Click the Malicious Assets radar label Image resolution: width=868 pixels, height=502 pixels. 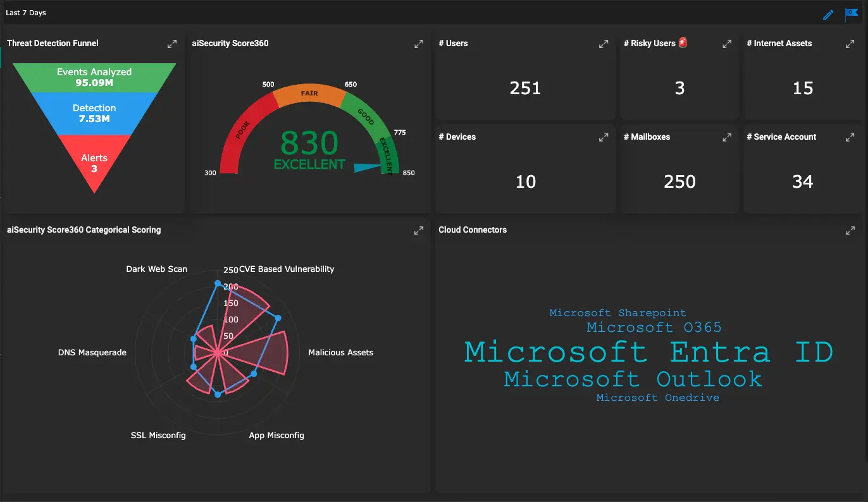[x=340, y=353]
